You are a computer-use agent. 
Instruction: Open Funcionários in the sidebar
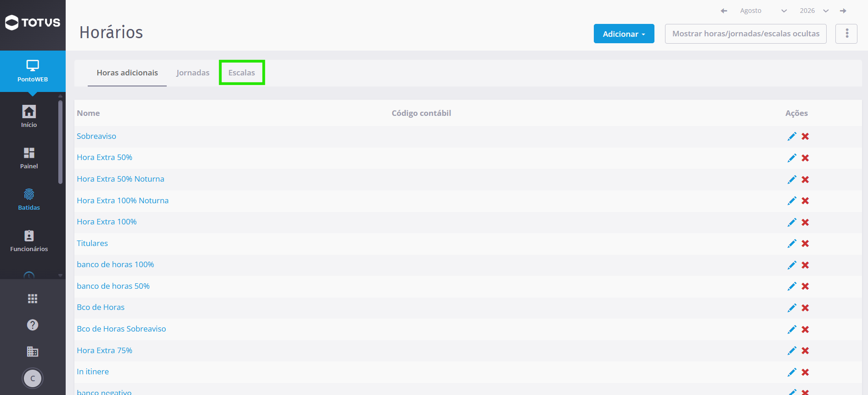tap(29, 241)
